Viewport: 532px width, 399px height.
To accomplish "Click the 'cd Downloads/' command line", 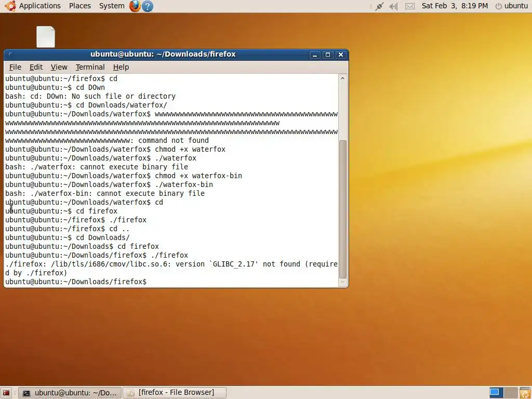I will click(x=68, y=237).
